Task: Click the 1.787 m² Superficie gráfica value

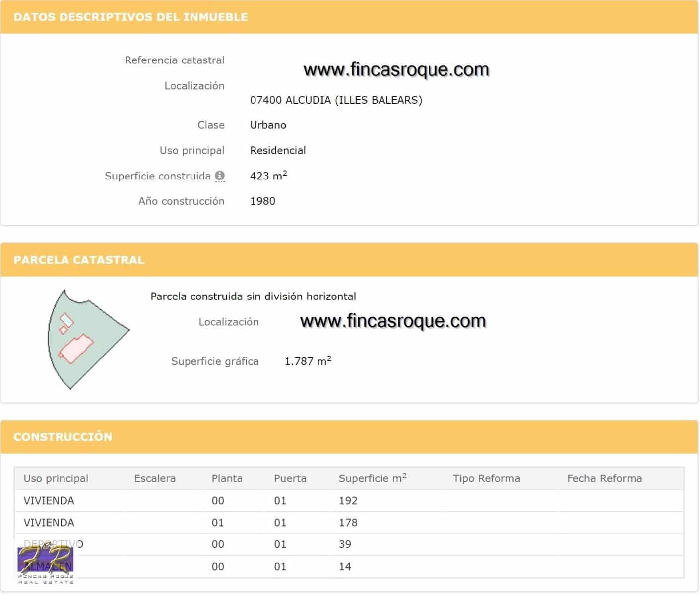Action: (x=308, y=361)
